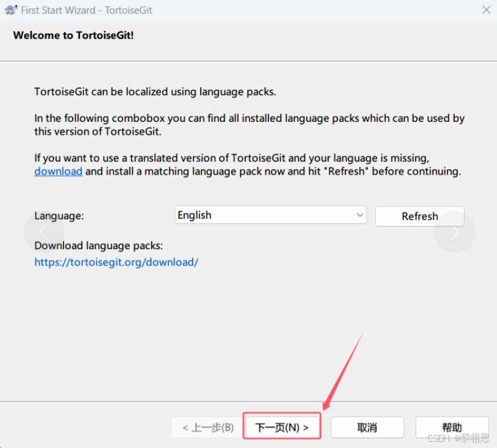The height and width of the screenshot is (448, 497).
Task: Click the Download language packs: label
Action: pos(98,245)
